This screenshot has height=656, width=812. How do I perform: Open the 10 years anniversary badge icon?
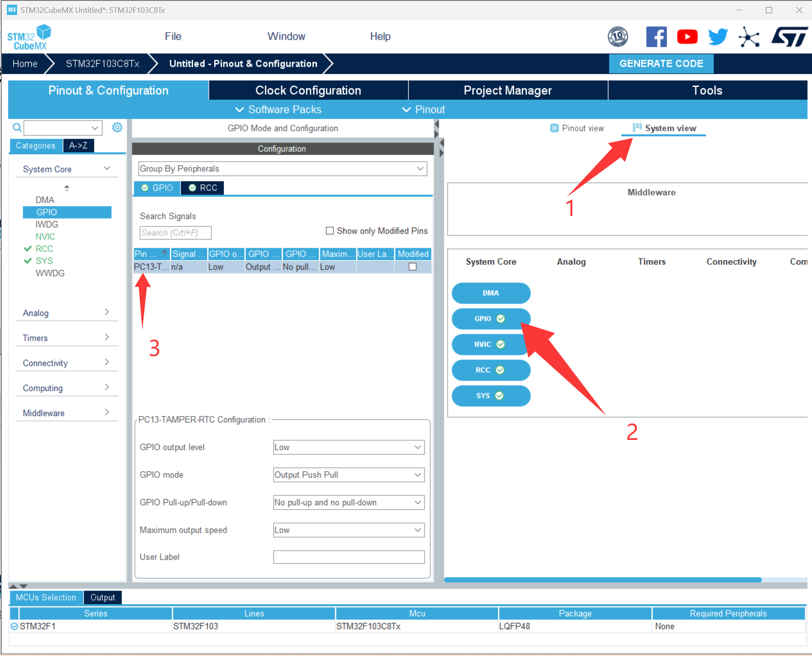point(618,37)
